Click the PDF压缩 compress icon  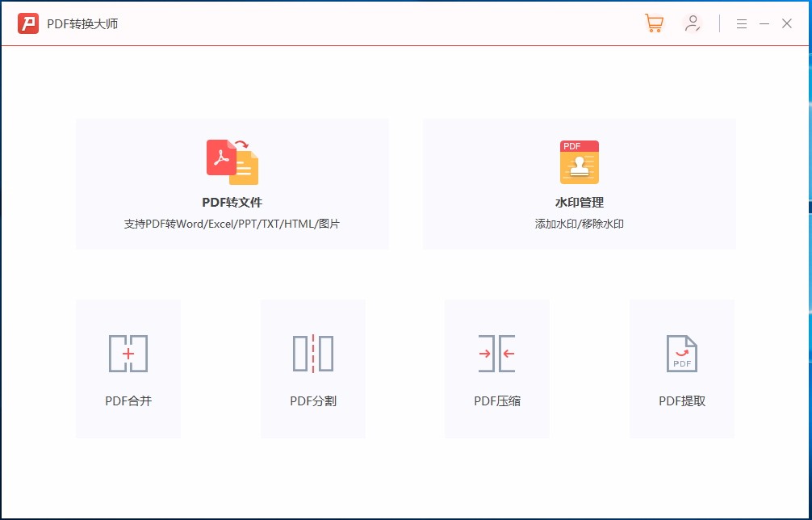coord(497,354)
